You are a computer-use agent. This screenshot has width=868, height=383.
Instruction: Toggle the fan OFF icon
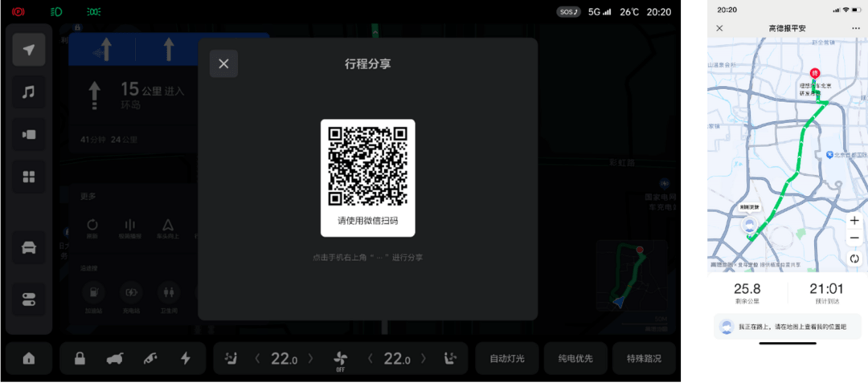tap(341, 361)
